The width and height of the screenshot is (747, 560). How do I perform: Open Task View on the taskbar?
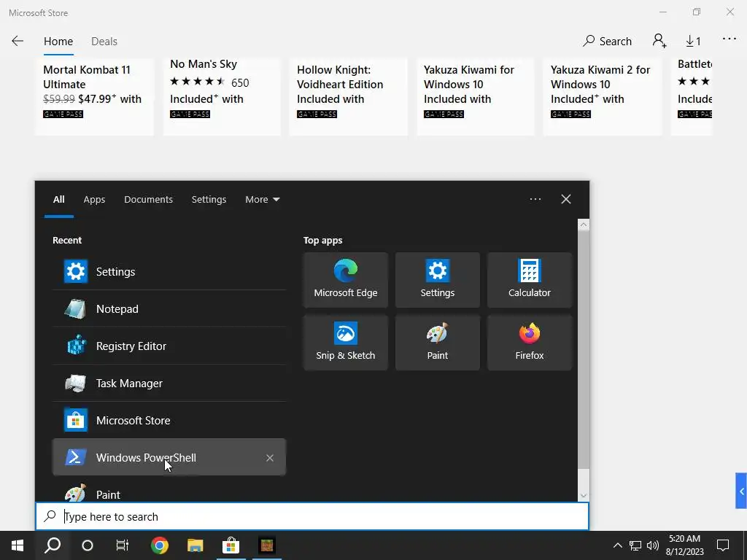pyautogui.click(x=123, y=545)
